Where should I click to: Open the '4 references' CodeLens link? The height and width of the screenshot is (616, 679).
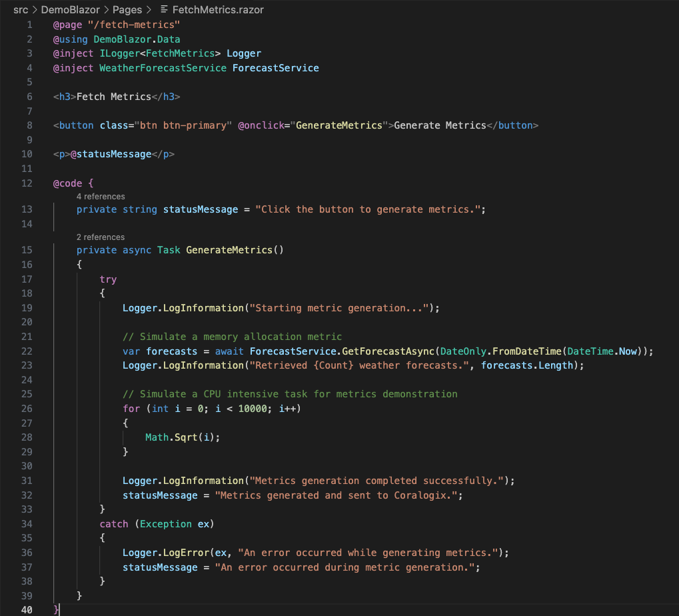101,196
